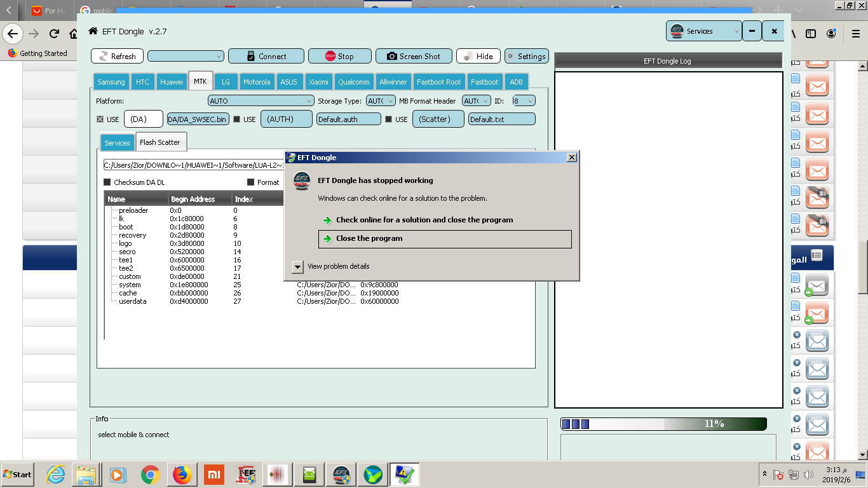The image size is (868, 488).
Task: Switch to the Motorola tab
Action: tap(257, 82)
